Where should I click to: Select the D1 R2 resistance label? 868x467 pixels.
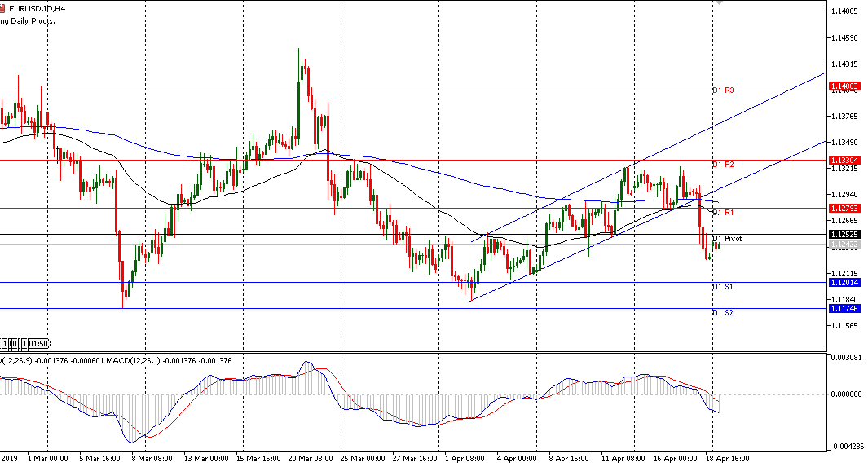click(723, 165)
